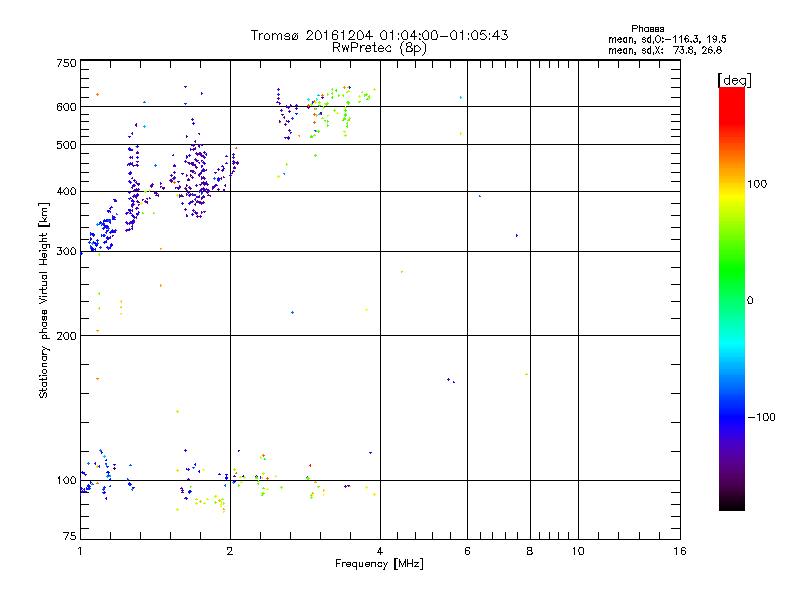Click the "10" MHz frequency axis label
The height and width of the screenshot is (600, 800).
point(578,551)
